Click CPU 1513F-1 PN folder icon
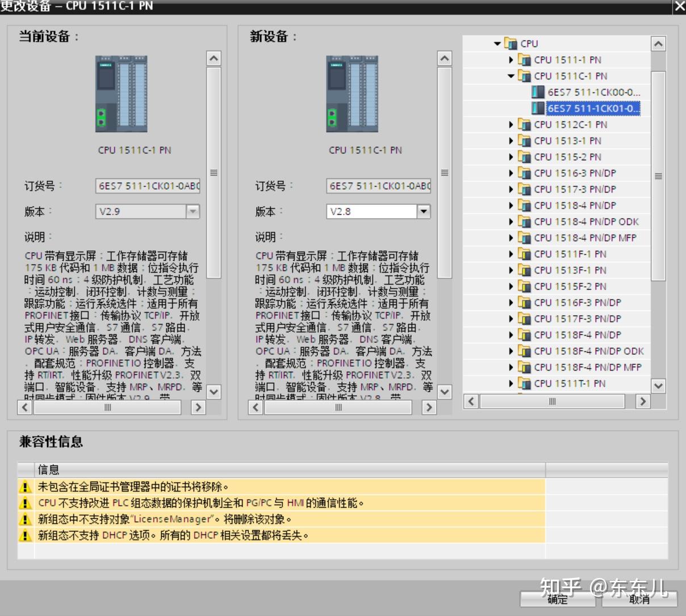686x616 pixels. (524, 270)
